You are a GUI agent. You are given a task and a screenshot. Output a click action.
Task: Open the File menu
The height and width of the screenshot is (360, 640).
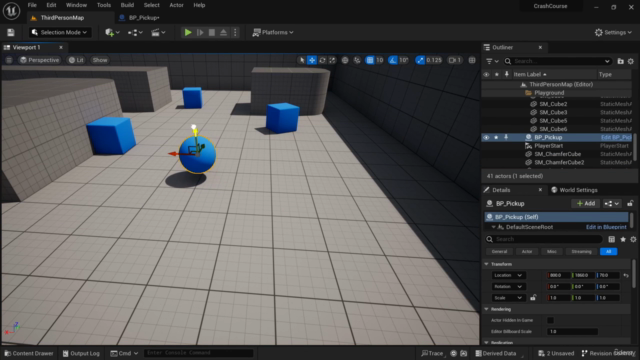pos(32,5)
